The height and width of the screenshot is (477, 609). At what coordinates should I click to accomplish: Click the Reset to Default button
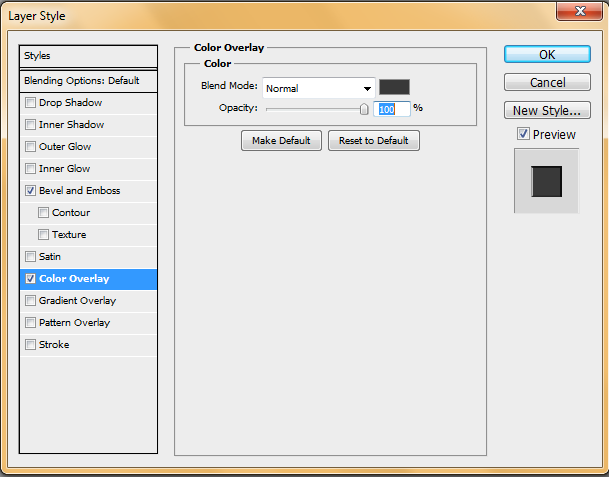click(373, 141)
